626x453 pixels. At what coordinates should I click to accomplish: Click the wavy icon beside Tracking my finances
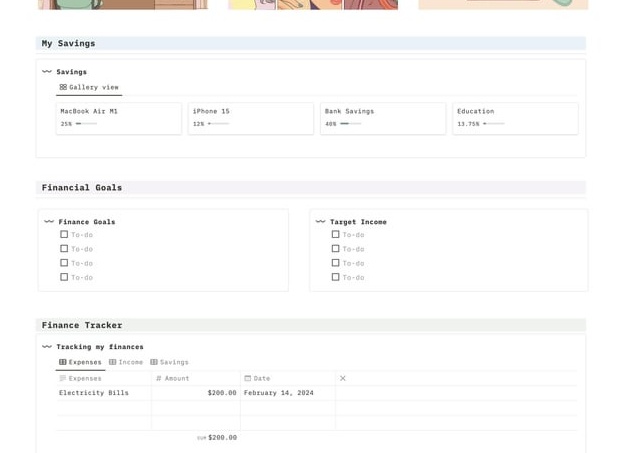(x=47, y=346)
